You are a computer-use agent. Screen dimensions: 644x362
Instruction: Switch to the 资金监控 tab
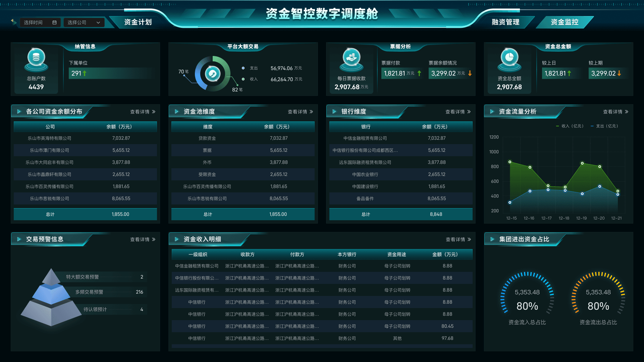tap(565, 22)
